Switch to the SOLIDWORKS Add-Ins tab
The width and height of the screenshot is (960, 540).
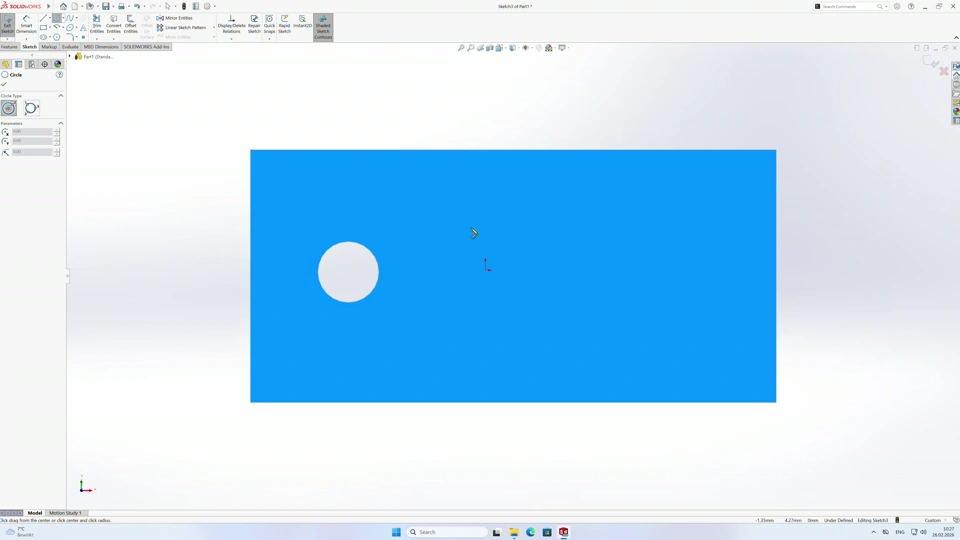tap(146, 47)
